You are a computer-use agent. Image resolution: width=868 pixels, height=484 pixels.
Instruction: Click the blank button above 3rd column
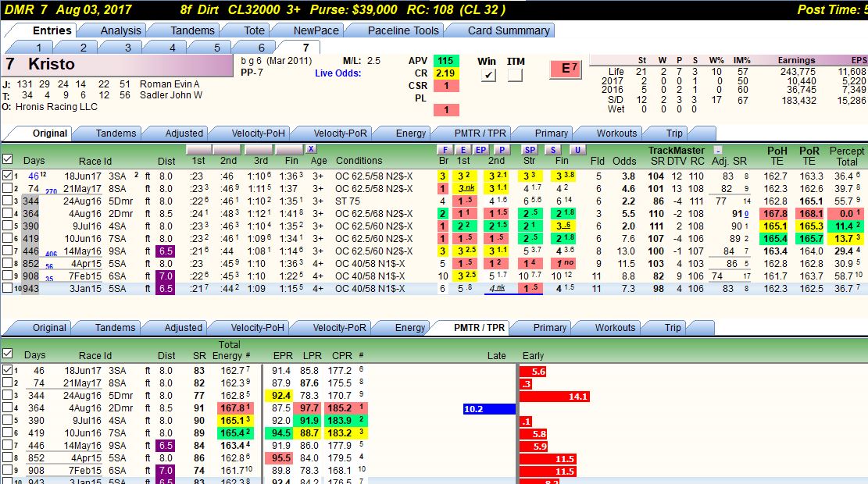click(259, 150)
